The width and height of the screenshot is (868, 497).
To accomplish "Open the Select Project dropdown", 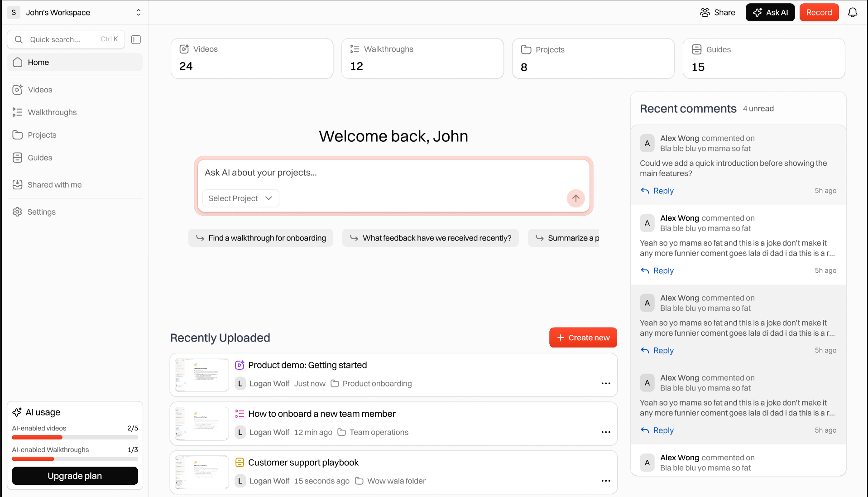I will tap(240, 198).
